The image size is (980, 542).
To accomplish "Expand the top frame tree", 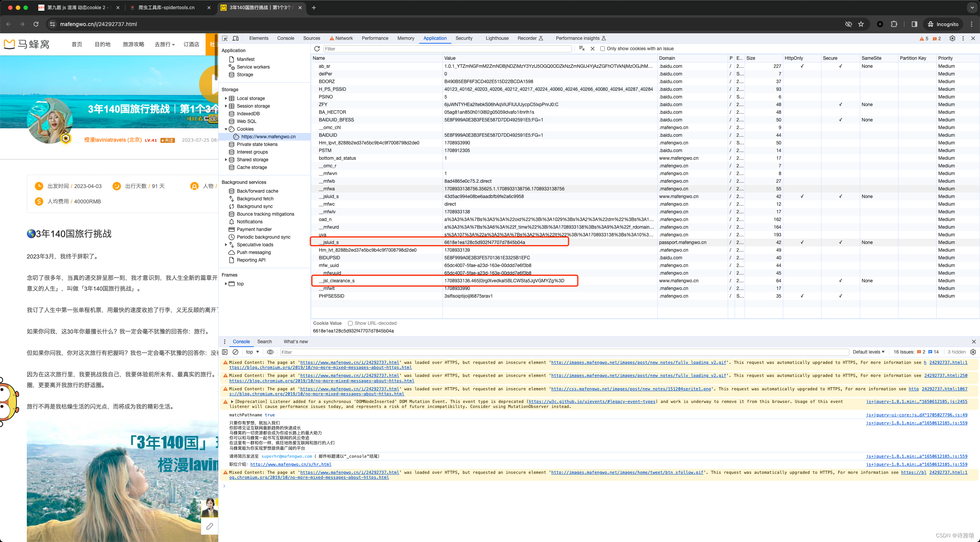I will (226, 284).
